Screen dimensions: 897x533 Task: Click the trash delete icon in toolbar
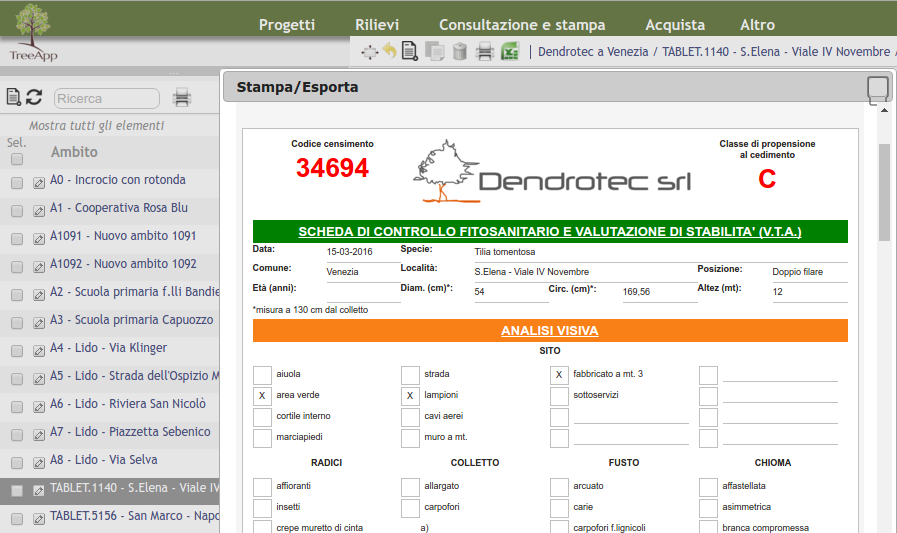(460, 52)
